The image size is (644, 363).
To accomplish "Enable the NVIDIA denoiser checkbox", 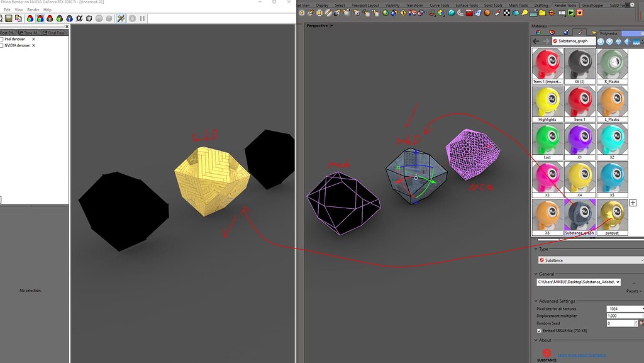I will pos(3,45).
